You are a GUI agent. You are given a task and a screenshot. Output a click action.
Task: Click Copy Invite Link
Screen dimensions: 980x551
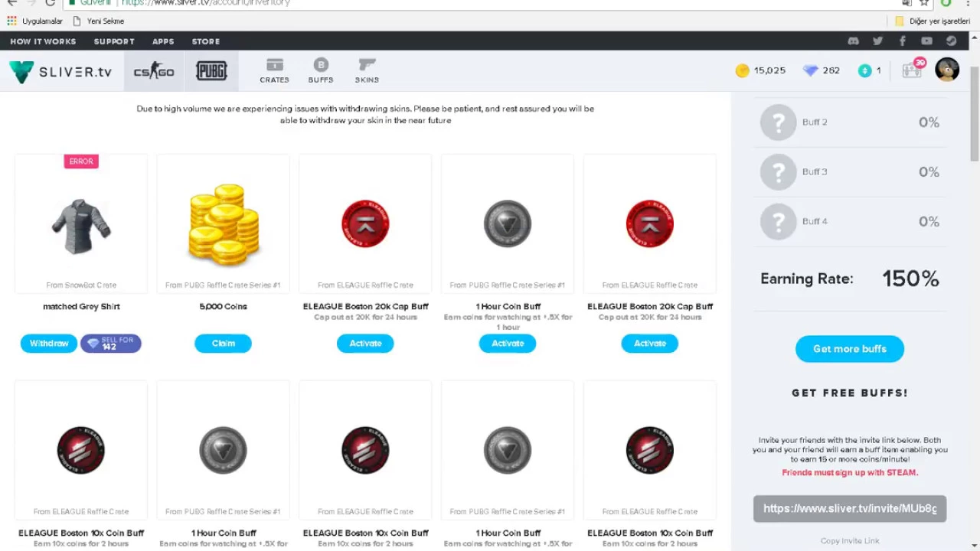pyautogui.click(x=850, y=541)
